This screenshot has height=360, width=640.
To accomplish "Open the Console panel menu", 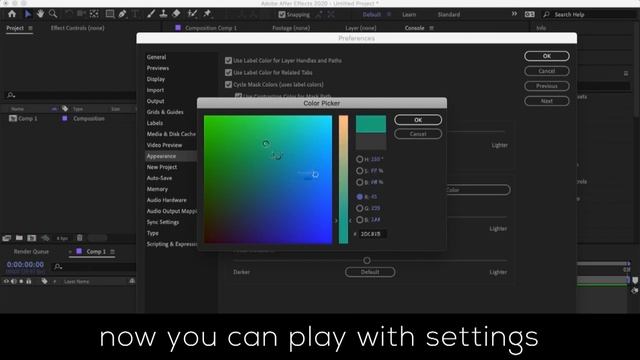I will click(x=431, y=28).
